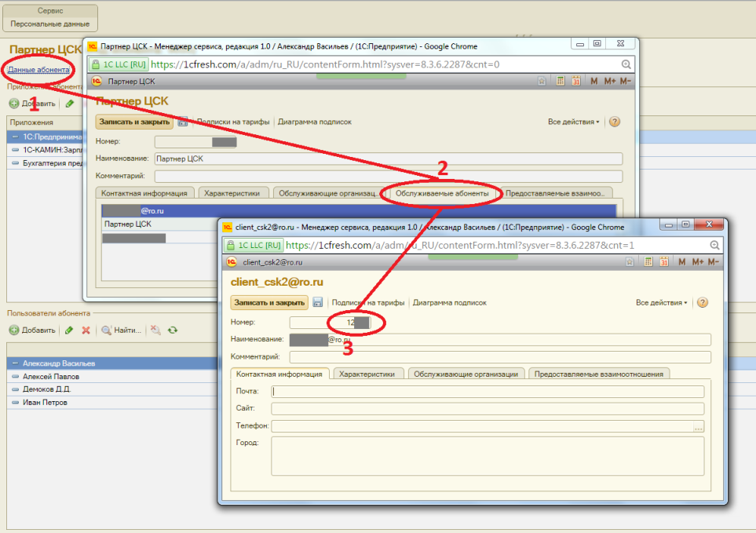This screenshot has height=533, width=756.
Task: Open the calculator icon in client_csk2@ro.ru window
Action: 648,261
